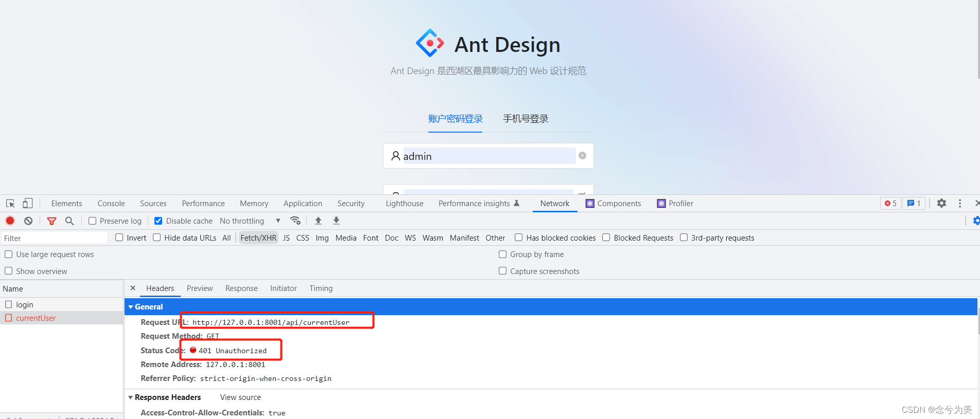This screenshot has height=419, width=980.
Task: Check Has blocked cookies checkbox
Action: coord(519,238)
